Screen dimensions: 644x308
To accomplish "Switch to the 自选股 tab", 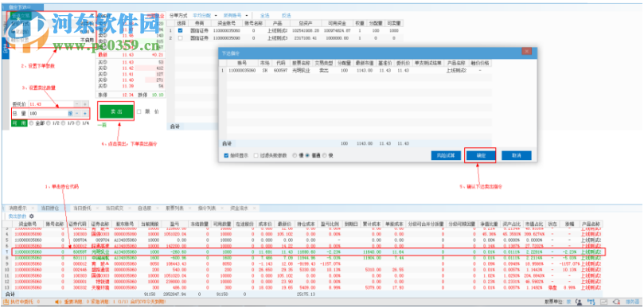I will [x=145, y=209].
